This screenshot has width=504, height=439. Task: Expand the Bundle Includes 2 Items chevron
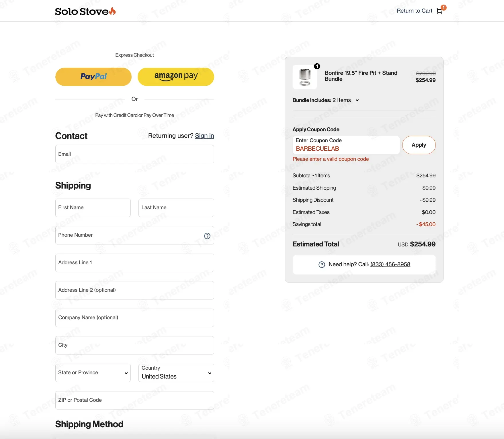(357, 100)
